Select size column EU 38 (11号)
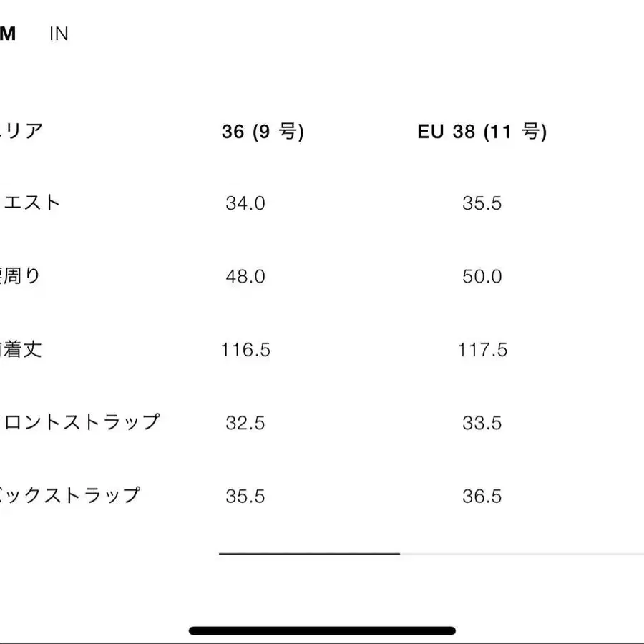Image resolution: width=644 pixels, height=644 pixels. pos(483,131)
